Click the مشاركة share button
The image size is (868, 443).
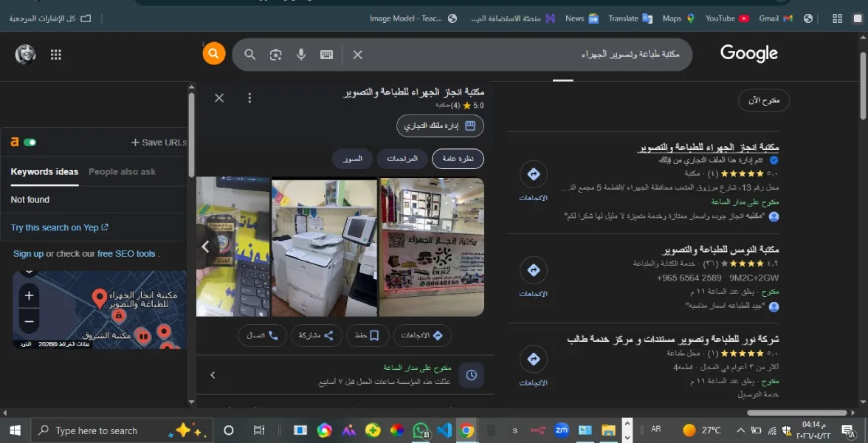(x=317, y=335)
